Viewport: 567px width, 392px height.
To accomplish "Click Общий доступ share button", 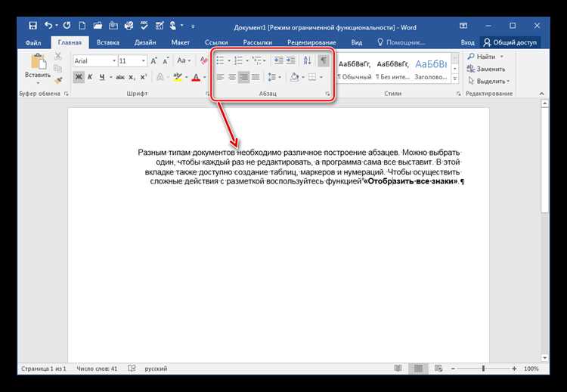I will (510, 42).
